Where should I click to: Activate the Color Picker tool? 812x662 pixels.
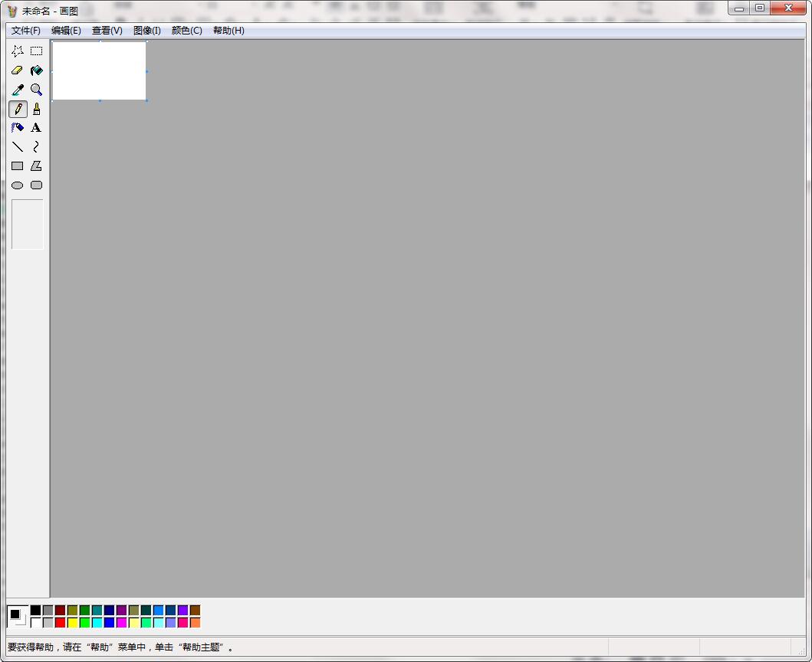(x=18, y=89)
